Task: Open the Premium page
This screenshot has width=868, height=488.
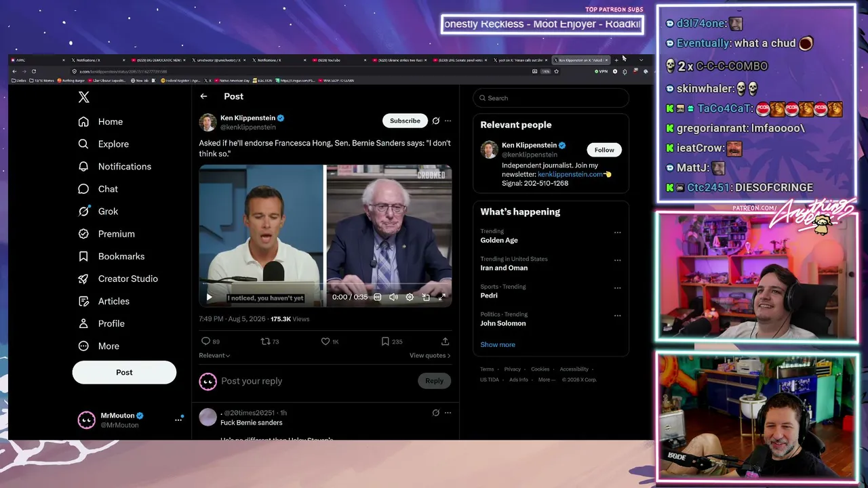Action: tap(106, 234)
